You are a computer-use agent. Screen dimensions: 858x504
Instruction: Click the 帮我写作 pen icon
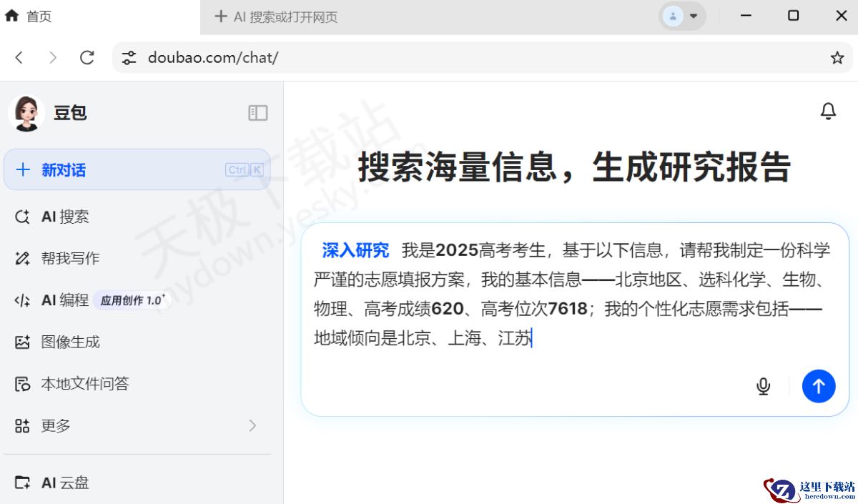(23, 258)
